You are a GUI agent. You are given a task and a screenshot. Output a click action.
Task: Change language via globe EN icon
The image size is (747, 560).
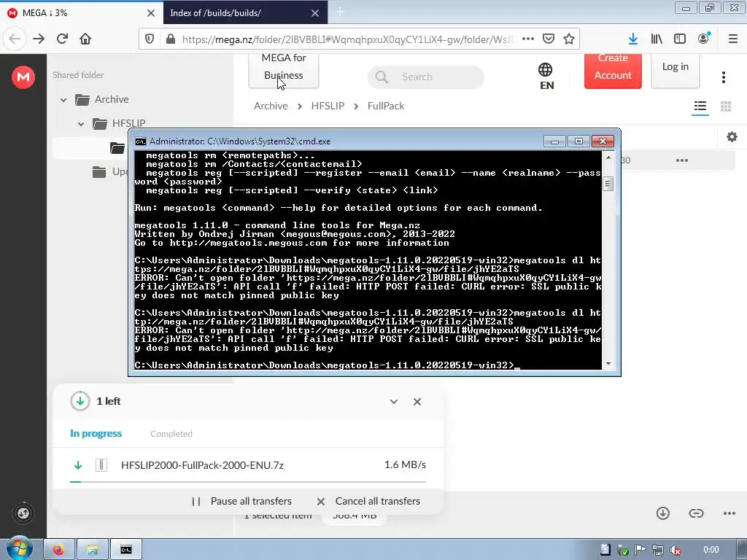[x=546, y=76]
